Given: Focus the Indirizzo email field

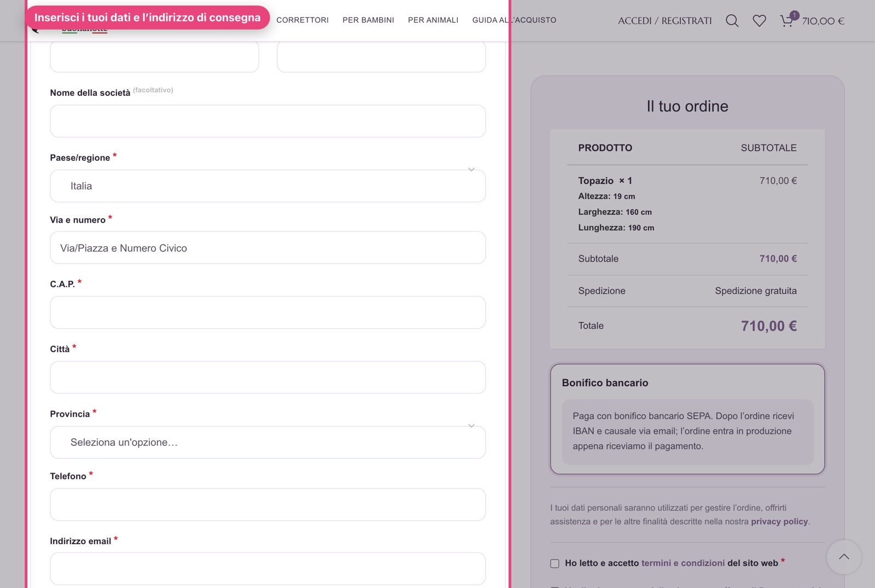Looking at the screenshot, I should (x=268, y=569).
